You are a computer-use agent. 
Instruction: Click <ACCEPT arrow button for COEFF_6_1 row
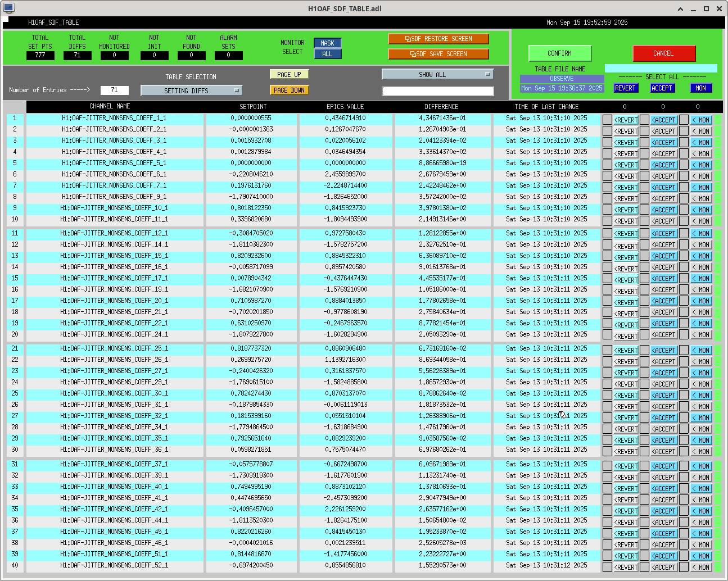point(663,176)
